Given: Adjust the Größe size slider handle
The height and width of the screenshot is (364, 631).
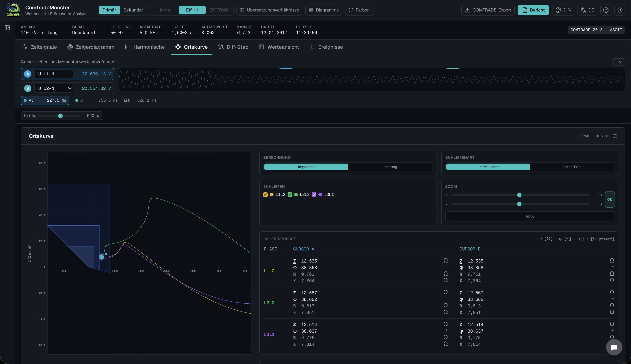Looking at the screenshot, I should click(60, 116).
